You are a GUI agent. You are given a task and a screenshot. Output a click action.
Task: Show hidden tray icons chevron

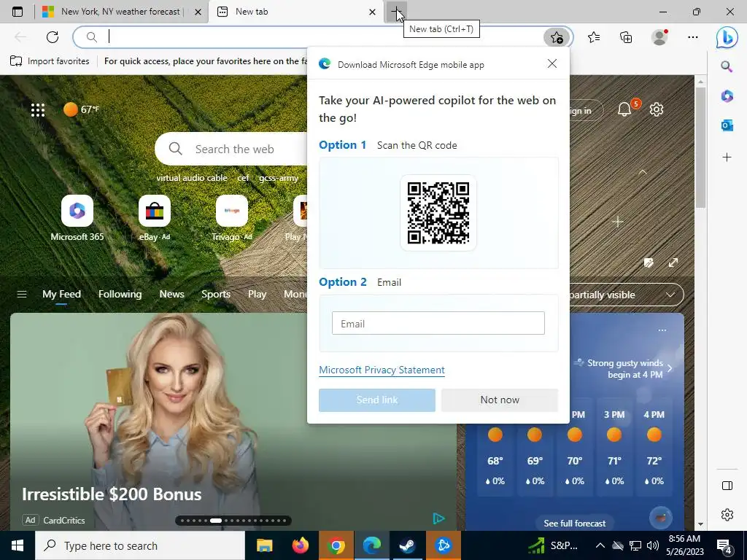coord(600,545)
